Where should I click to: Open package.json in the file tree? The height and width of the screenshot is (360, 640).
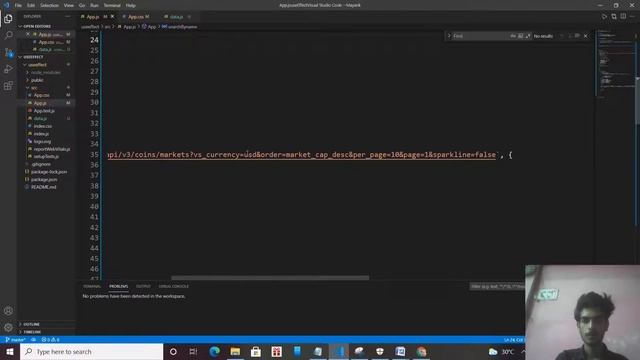[x=44, y=180]
